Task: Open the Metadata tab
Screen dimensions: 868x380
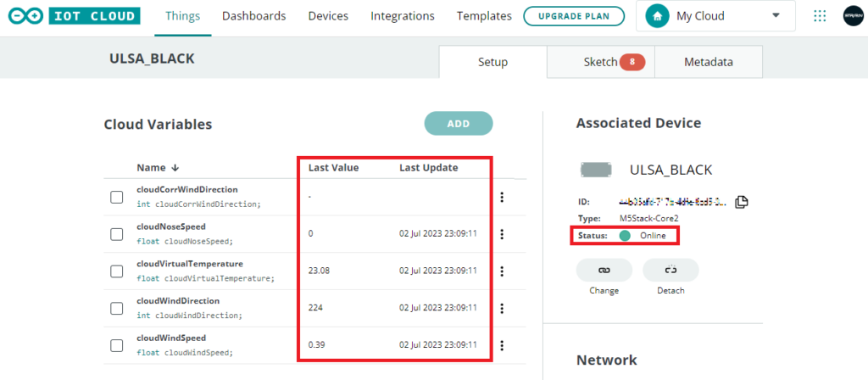Action: point(708,62)
